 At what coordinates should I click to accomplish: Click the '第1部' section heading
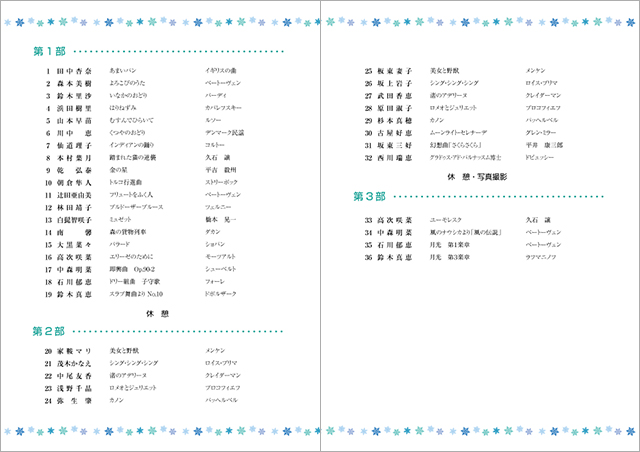49,51
